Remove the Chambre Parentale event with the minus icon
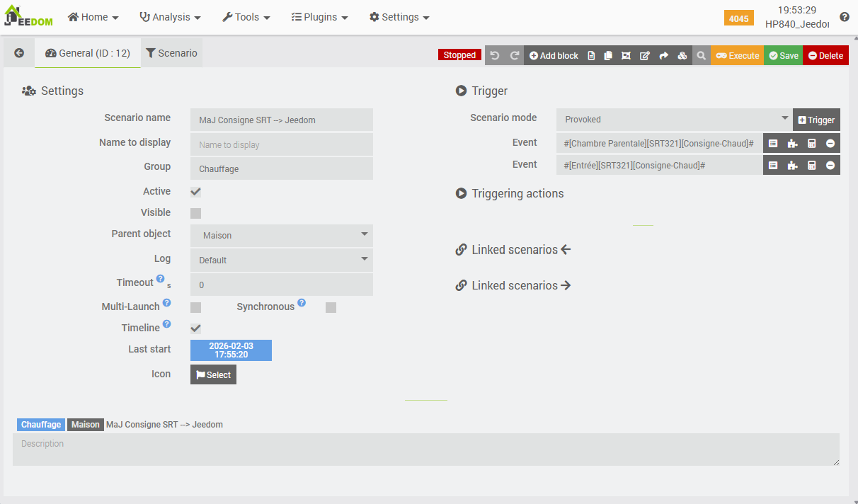The image size is (858, 504). pyautogui.click(x=830, y=144)
